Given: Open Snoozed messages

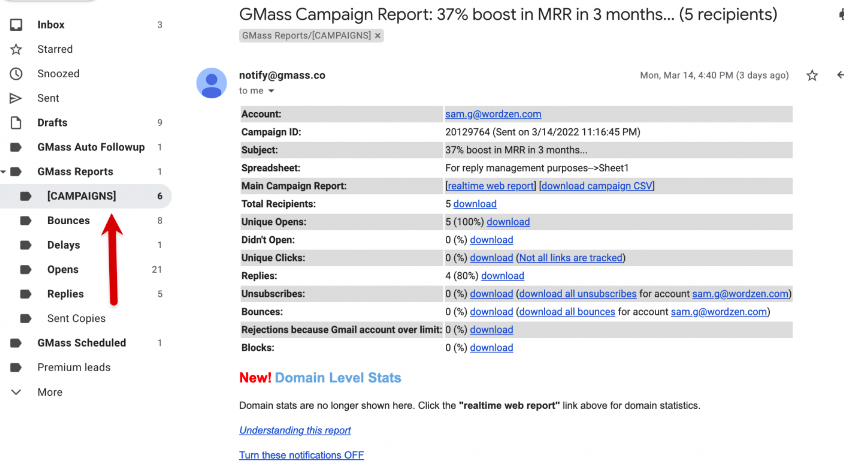Looking at the screenshot, I should 58,74.
